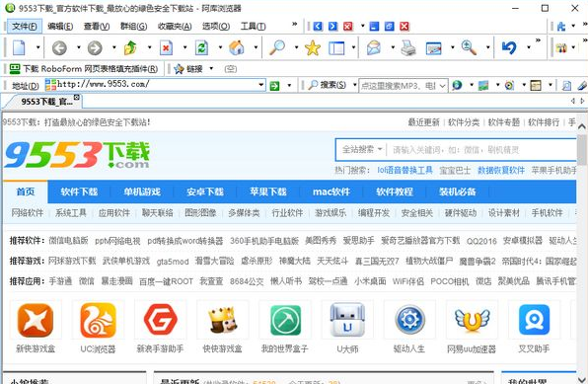Image resolution: width=588 pixels, height=384 pixels.
Task: Click the 下载 RoboForm 网页表格填充插件 button
Action: click(84, 69)
